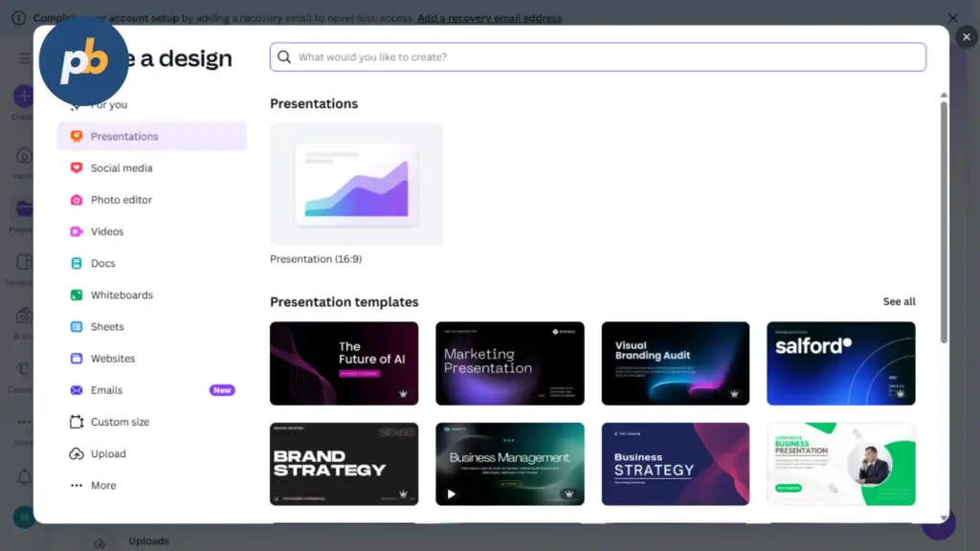
Task: Open the Social media category
Action: 151,168
